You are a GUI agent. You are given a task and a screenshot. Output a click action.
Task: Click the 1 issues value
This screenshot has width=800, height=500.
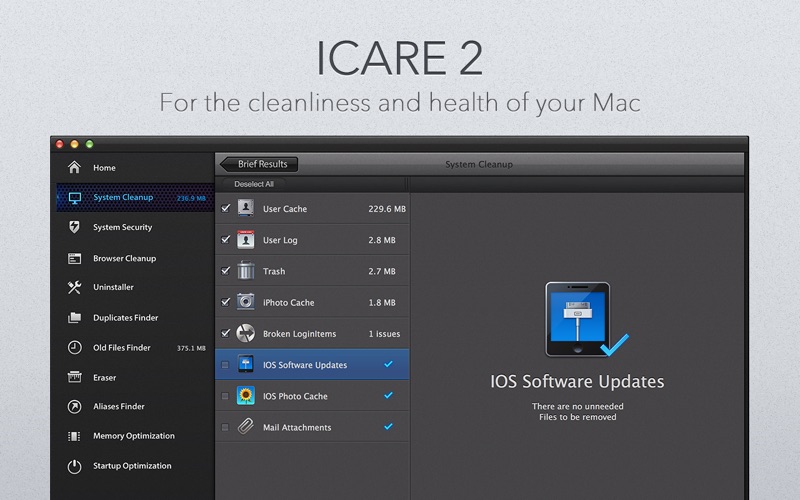tap(384, 334)
